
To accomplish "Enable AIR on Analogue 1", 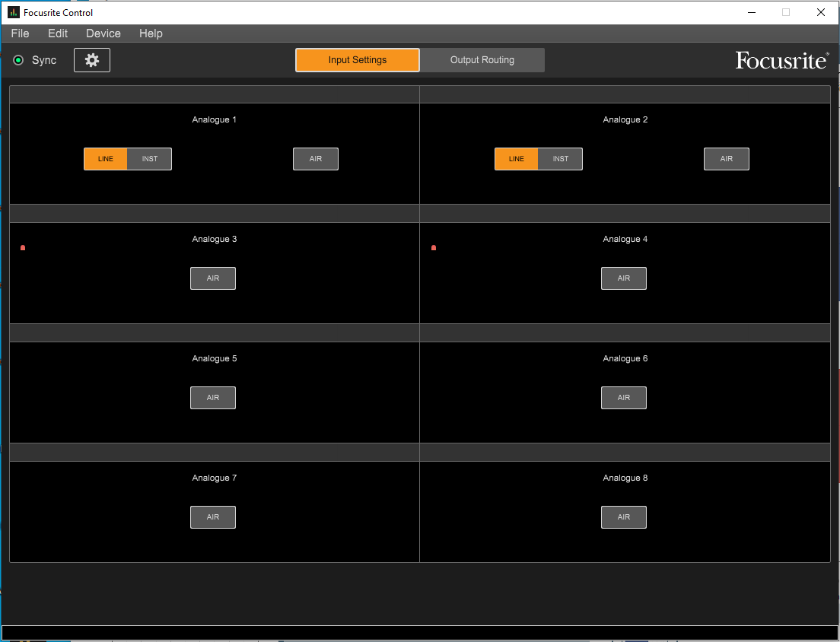I will point(316,159).
